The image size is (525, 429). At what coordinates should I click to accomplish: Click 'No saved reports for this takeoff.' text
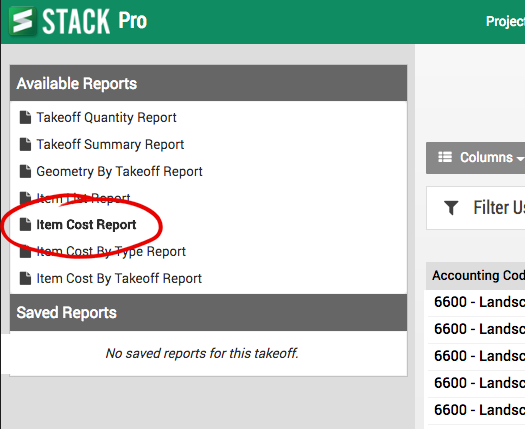click(x=202, y=353)
